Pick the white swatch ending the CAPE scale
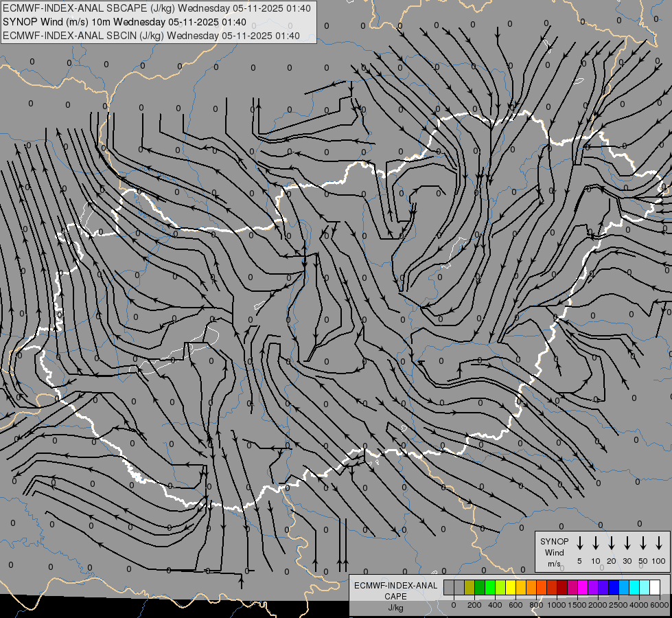The height and width of the screenshot is (618, 672). [656, 587]
